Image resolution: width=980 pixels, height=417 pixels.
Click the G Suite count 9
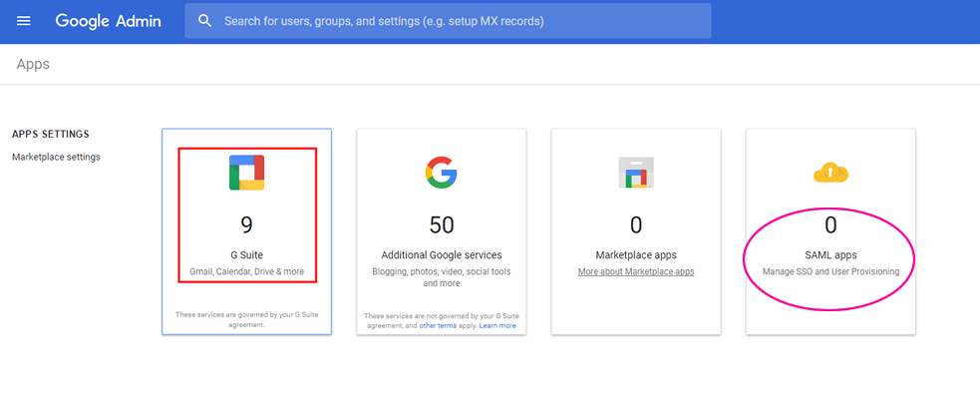[247, 224]
